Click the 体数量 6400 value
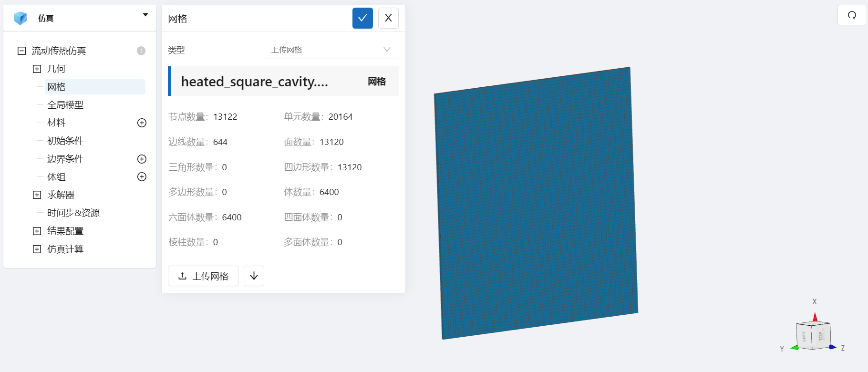The image size is (868, 372). (x=329, y=192)
